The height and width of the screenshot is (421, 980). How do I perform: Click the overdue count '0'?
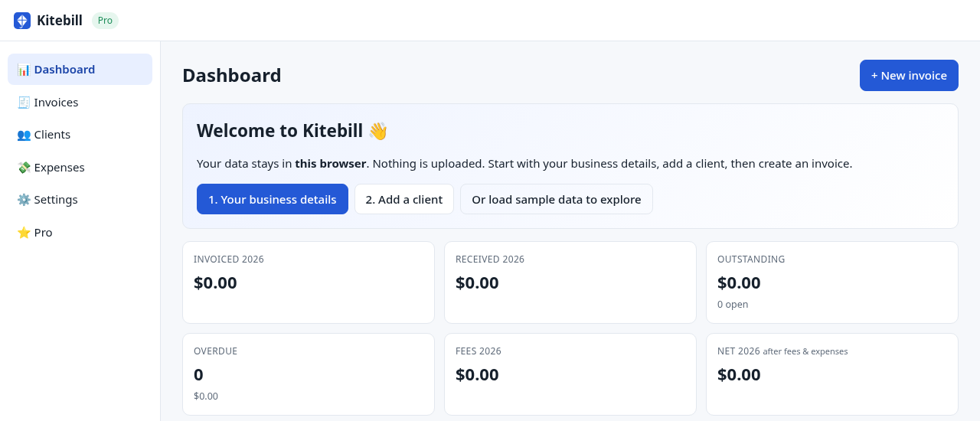tap(198, 375)
